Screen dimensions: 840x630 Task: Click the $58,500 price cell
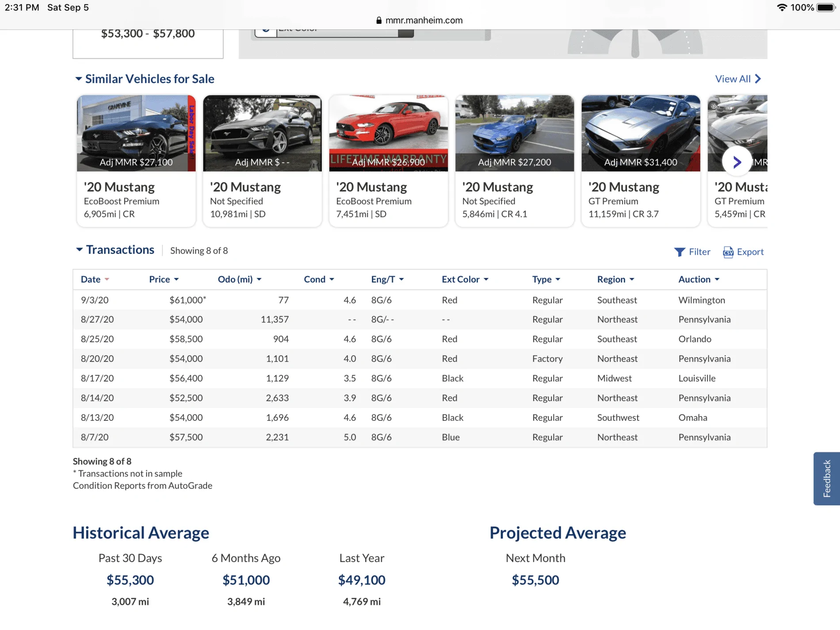186,339
